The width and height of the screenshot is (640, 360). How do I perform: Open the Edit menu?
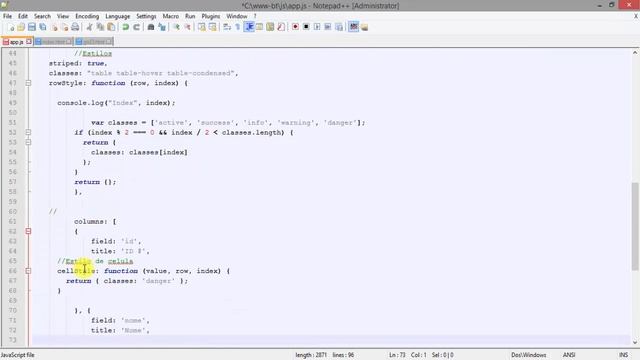(x=23, y=16)
